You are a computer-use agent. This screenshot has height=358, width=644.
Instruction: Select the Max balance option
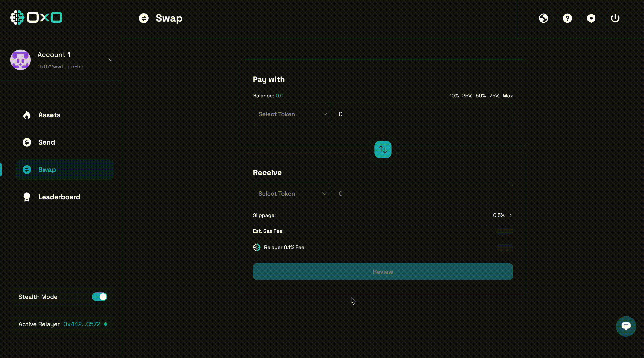click(508, 95)
